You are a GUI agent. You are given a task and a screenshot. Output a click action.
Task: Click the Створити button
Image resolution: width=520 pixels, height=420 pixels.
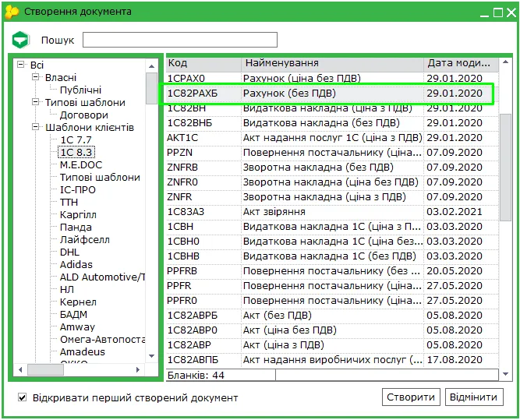411,397
